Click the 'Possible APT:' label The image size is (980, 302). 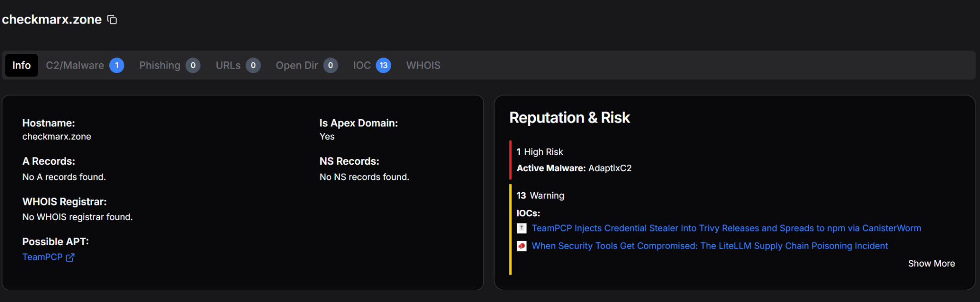[x=55, y=242]
